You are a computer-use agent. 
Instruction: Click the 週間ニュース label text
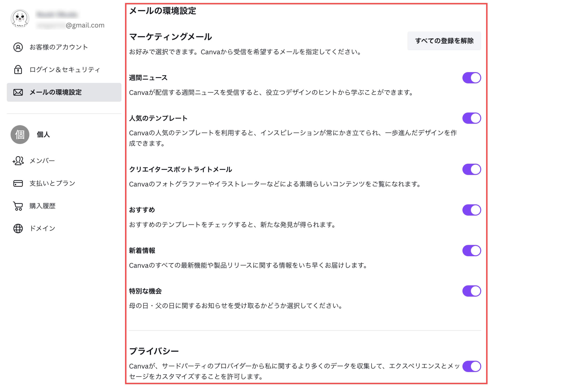[148, 78]
